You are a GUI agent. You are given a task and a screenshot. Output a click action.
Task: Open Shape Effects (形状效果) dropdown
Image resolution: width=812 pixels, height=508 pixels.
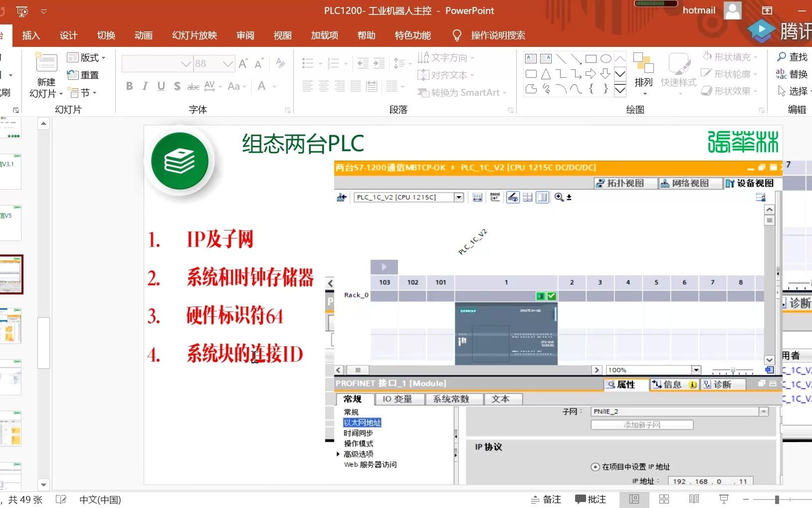[729, 91]
